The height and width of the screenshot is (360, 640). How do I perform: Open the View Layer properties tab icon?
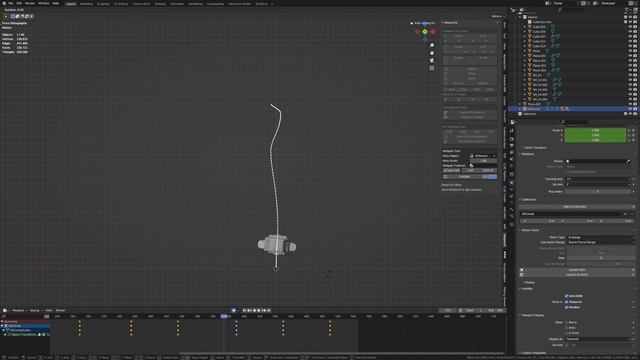511,153
